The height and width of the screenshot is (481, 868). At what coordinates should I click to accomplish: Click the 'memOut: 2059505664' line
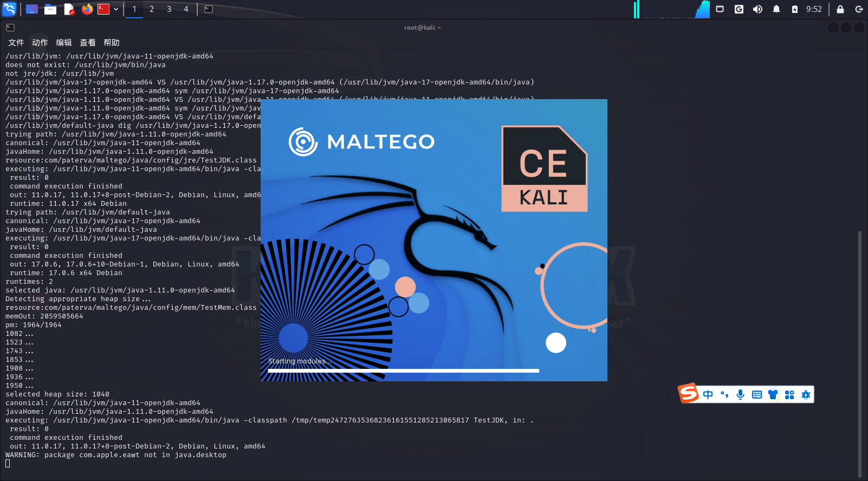coord(44,316)
